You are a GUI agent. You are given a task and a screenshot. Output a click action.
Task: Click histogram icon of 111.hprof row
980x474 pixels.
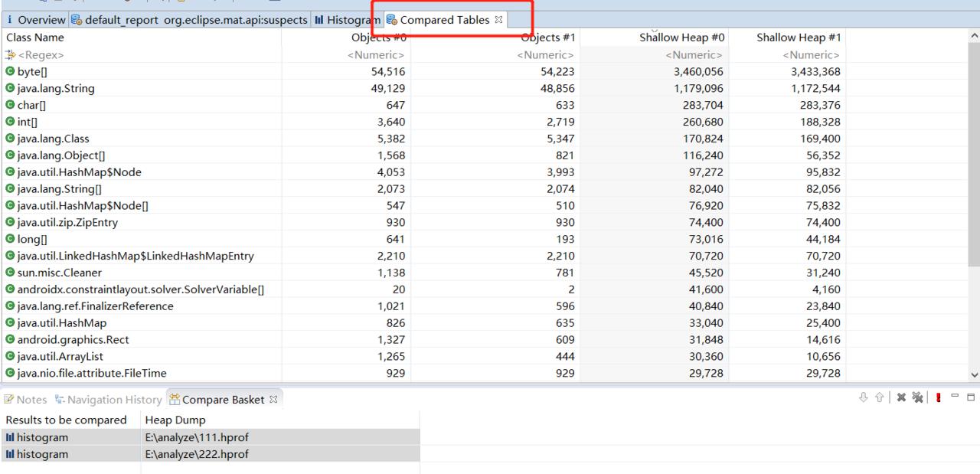(x=10, y=437)
